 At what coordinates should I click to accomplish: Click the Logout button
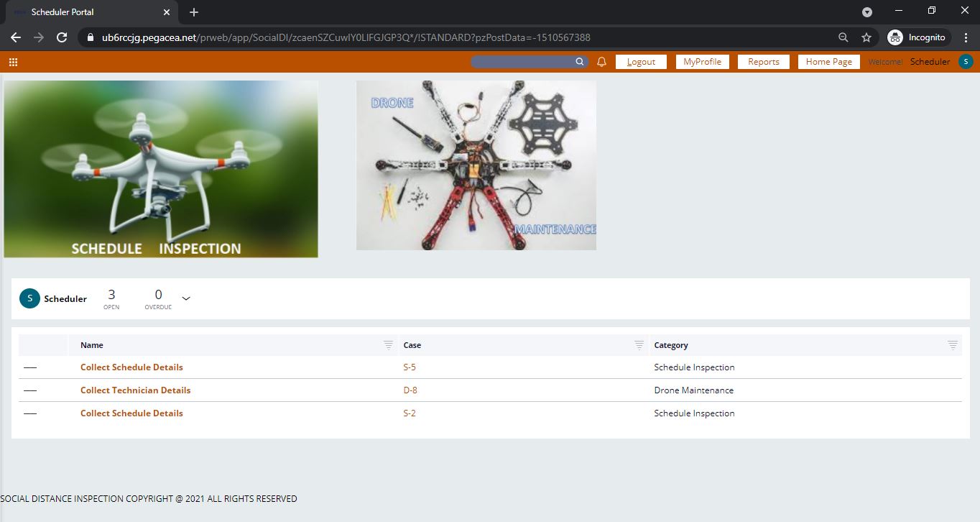click(x=641, y=62)
